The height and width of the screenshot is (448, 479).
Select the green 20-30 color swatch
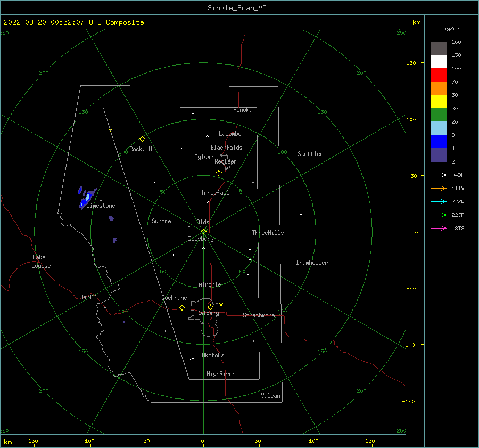coord(439,115)
